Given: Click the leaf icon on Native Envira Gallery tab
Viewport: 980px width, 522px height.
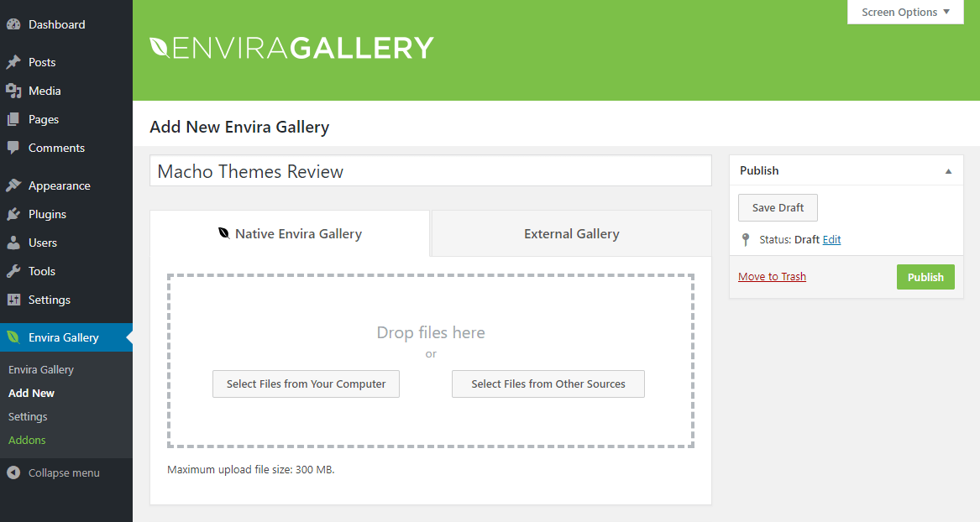Looking at the screenshot, I should point(223,233).
